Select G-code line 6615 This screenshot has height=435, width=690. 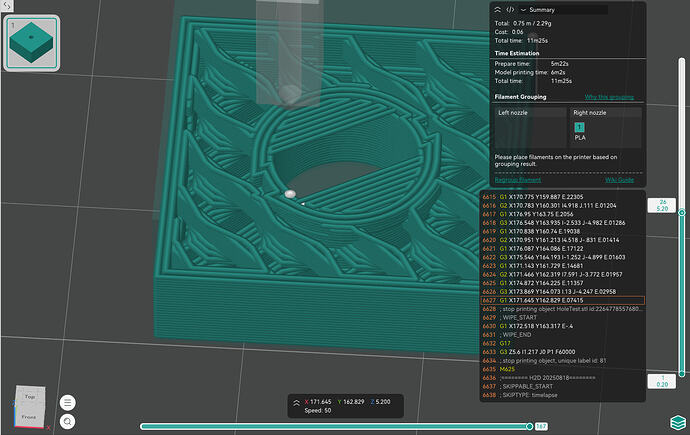[x=562, y=197]
